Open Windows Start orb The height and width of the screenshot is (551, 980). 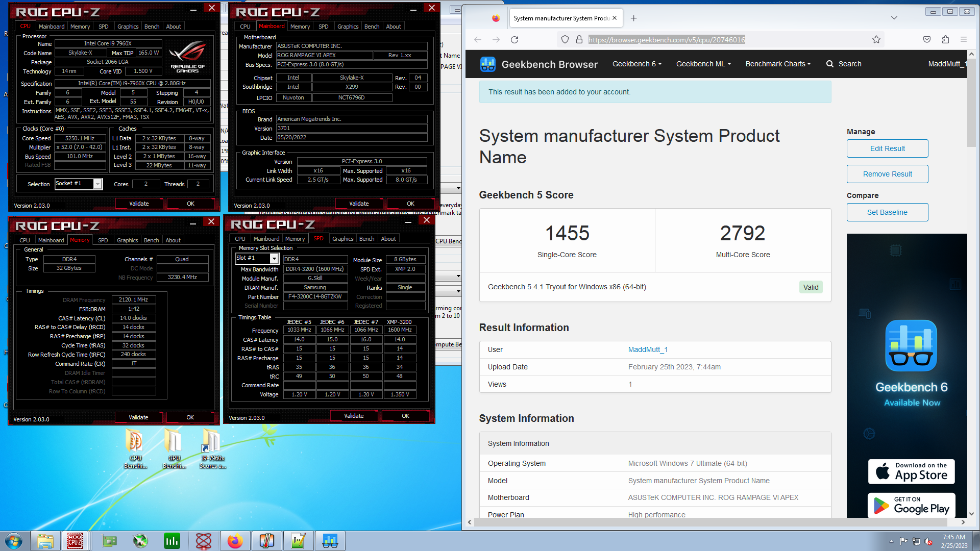coord(14,541)
